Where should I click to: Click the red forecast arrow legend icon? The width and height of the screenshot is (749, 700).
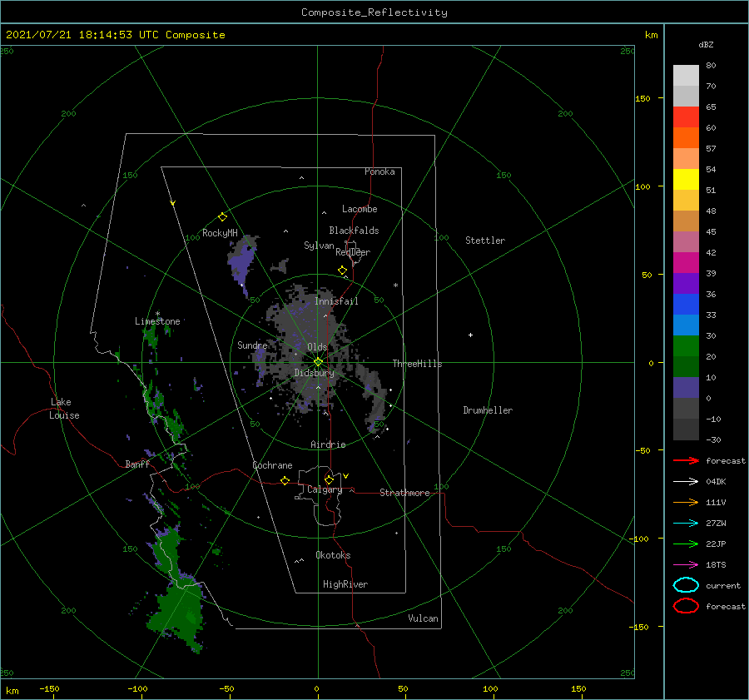tap(686, 460)
